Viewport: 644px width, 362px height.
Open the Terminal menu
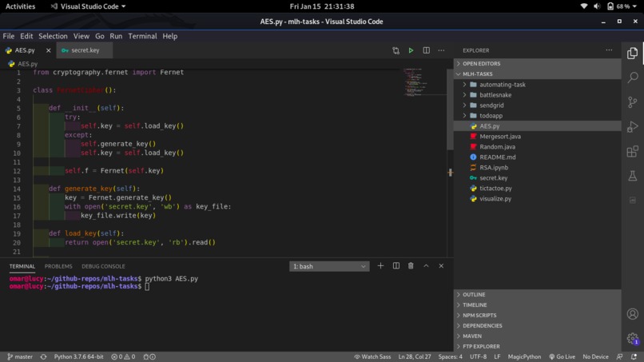tap(142, 36)
